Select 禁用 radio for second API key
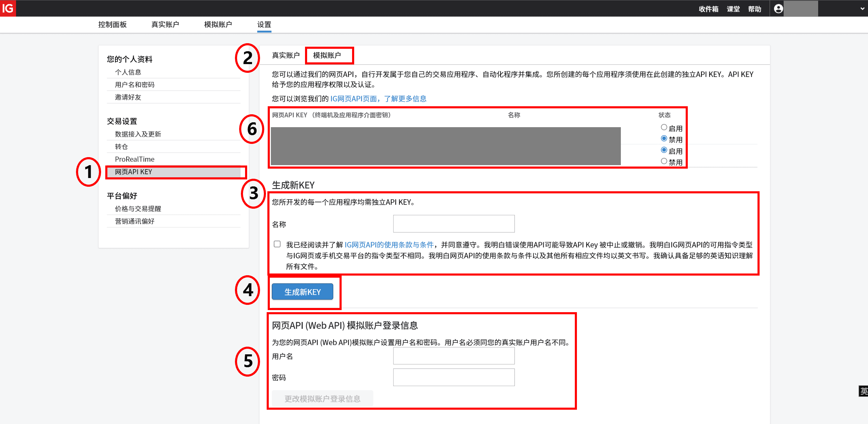Screen dimensions: 868x424 click(664, 161)
